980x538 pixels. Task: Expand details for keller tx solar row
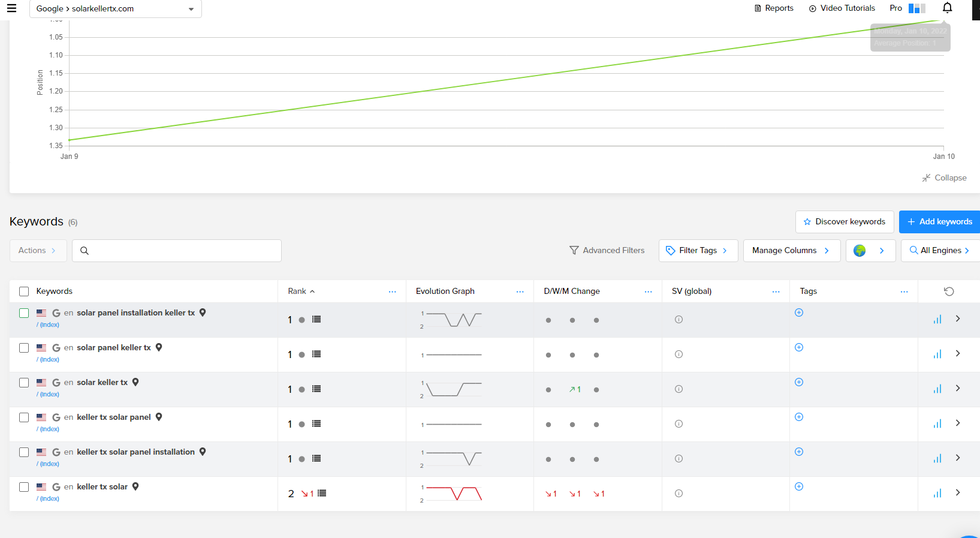pyautogui.click(x=958, y=493)
